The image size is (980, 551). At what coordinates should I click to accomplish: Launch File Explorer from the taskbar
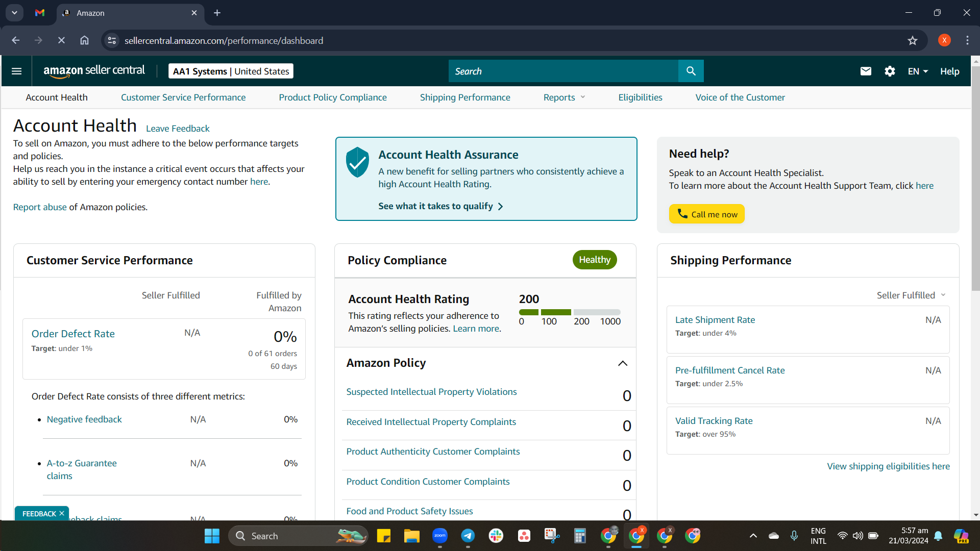[411, 536]
